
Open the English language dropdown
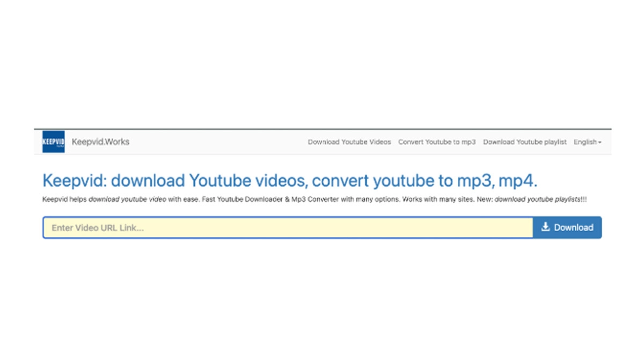coord(587,142)
